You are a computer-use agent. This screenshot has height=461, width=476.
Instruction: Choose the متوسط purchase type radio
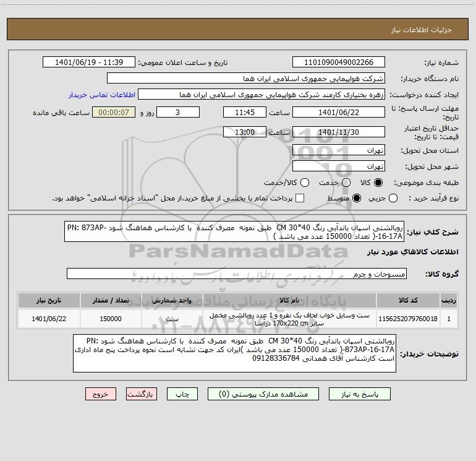point(357,198)
